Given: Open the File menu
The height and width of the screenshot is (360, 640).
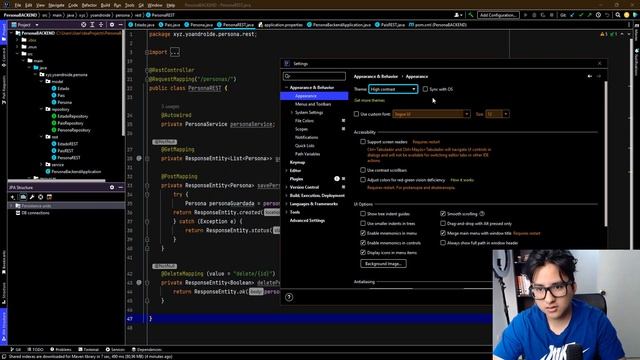Looking at the screenshot, I should point(18,5).
